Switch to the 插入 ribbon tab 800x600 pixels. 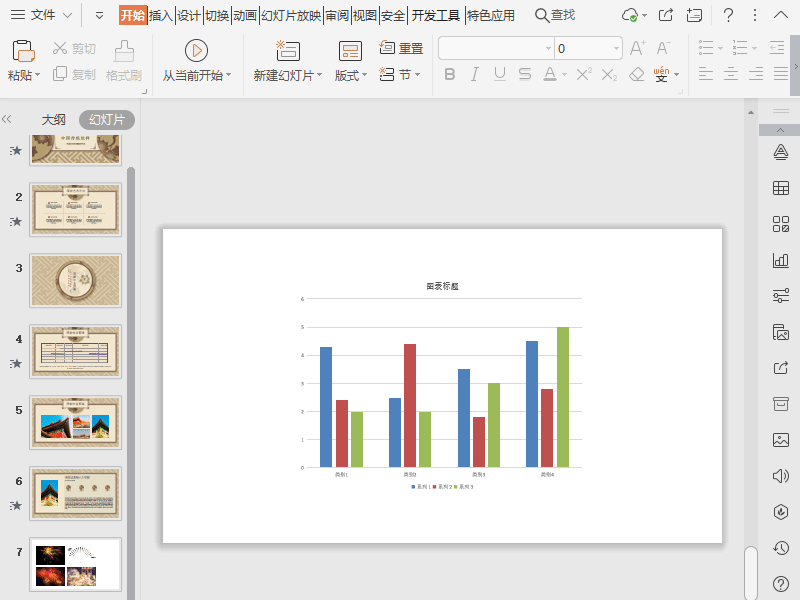point(161,15)
